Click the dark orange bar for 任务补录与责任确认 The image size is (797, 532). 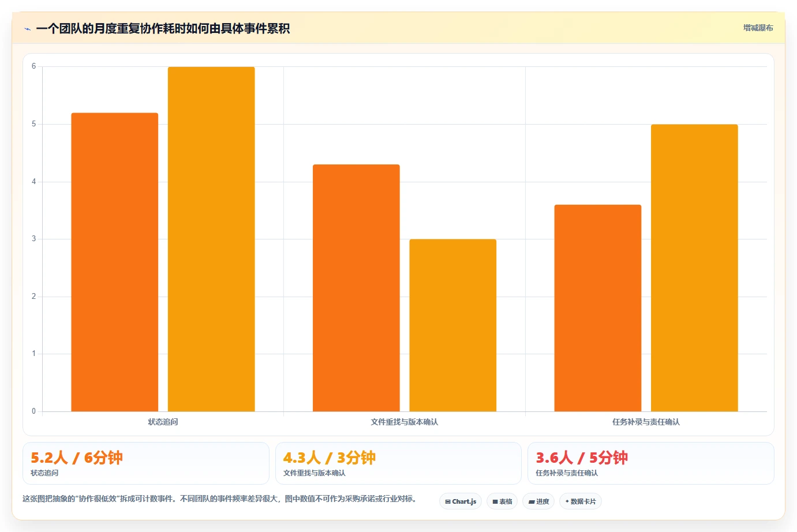pyautogui.click(x=598, y=308)
